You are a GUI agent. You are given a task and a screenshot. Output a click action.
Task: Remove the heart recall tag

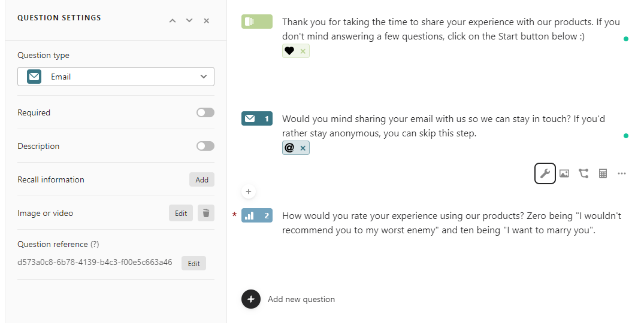pos(303,51)
